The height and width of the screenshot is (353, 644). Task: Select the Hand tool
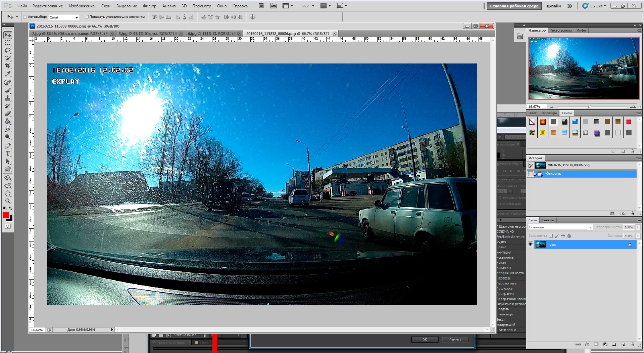(x=8, y=194)
